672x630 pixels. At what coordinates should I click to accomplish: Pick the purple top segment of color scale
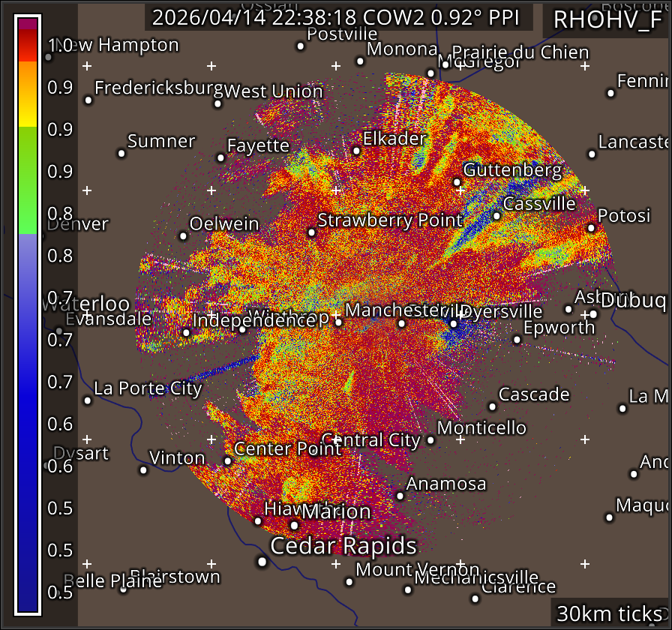[x=28, y=25]
